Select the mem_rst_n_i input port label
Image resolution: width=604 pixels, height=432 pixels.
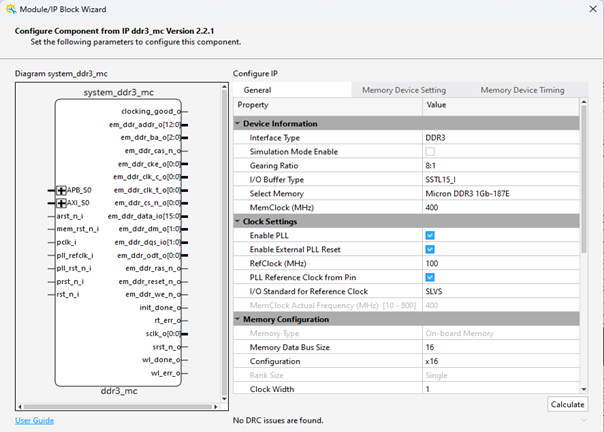77,229
